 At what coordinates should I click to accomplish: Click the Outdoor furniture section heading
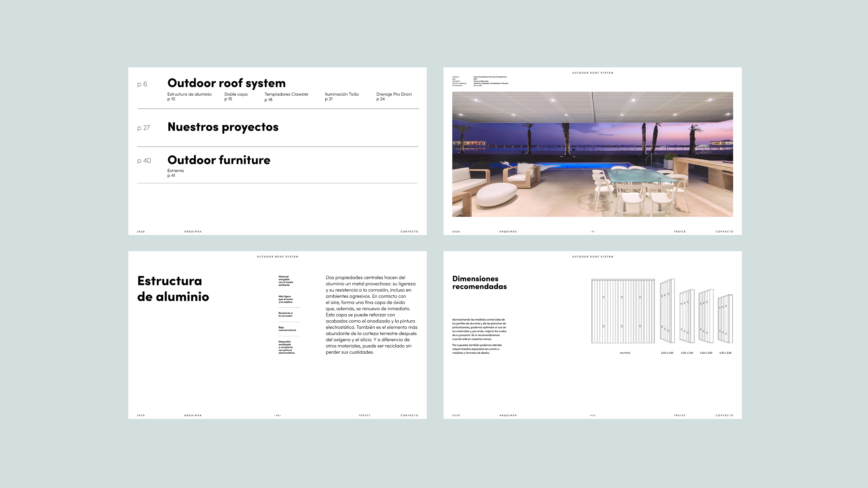click(x=219, y=160)
